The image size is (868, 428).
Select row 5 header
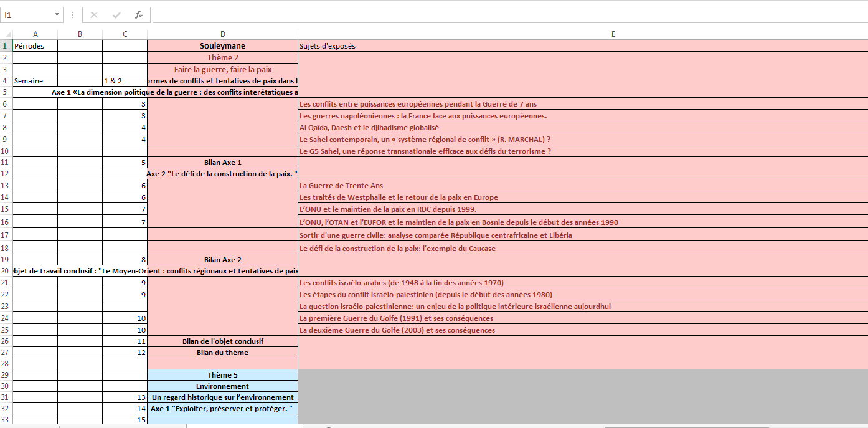6,92
